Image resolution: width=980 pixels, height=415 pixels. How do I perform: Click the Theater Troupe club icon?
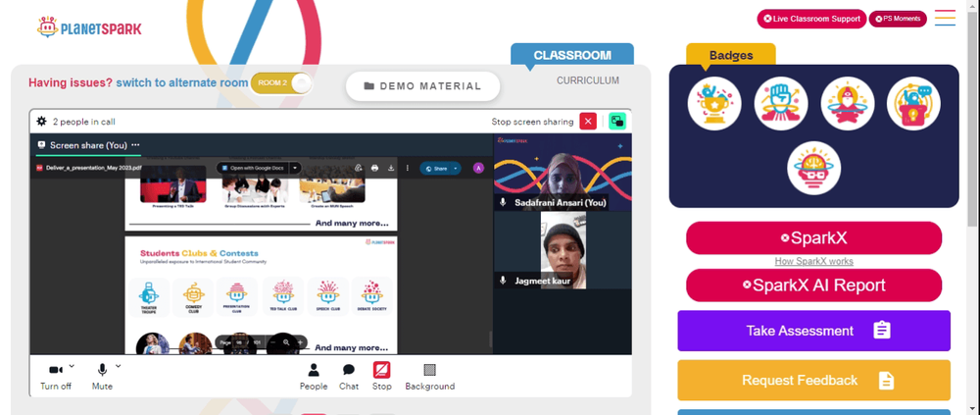[148, 297]
